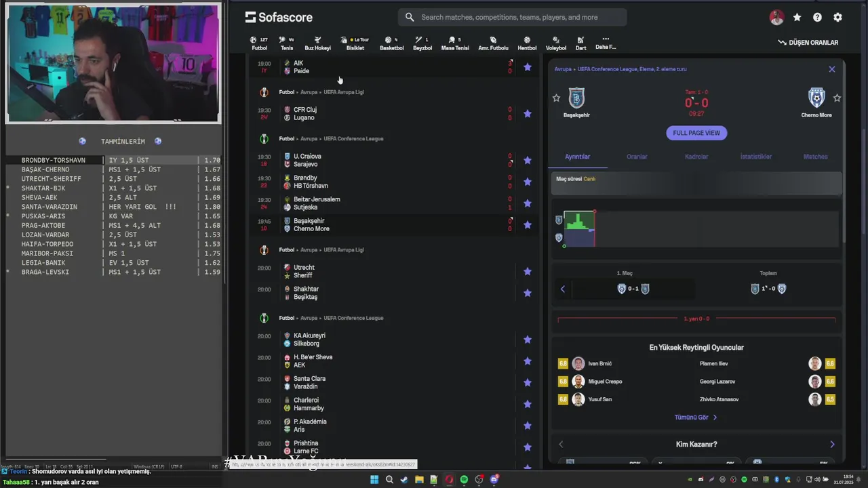Switch to the Oranlar tab
Image resolution: width=868 pixels, height=488 pixels.
637,157
